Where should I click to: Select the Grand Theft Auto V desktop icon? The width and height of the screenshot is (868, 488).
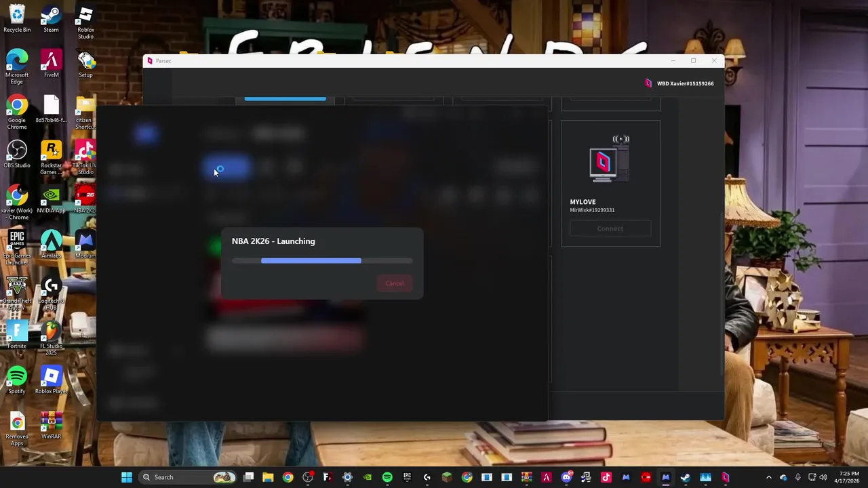click(17, 293)
